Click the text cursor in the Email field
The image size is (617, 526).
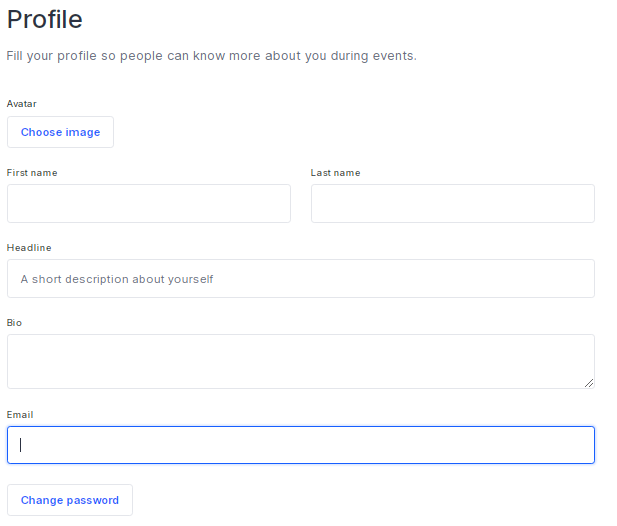tap(21, 445)
